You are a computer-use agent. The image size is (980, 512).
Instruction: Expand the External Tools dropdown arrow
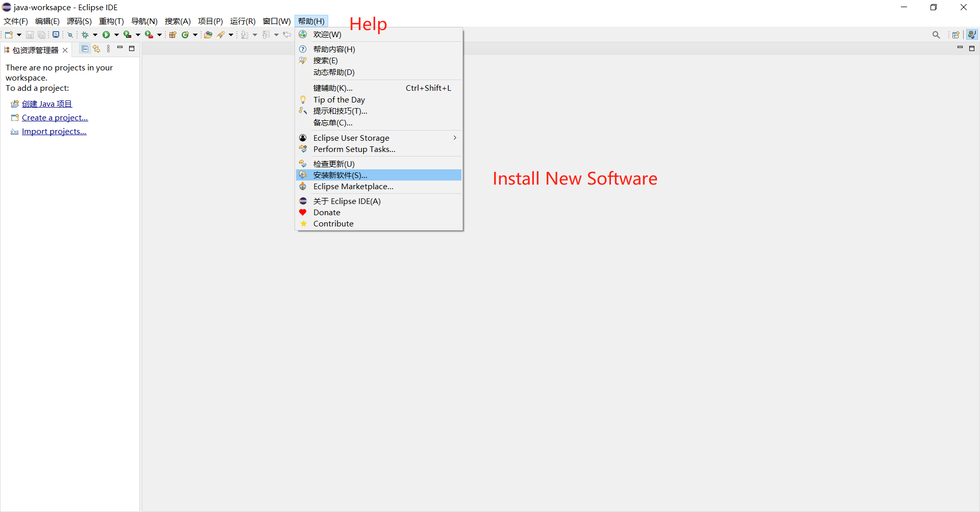coord(159,35)
